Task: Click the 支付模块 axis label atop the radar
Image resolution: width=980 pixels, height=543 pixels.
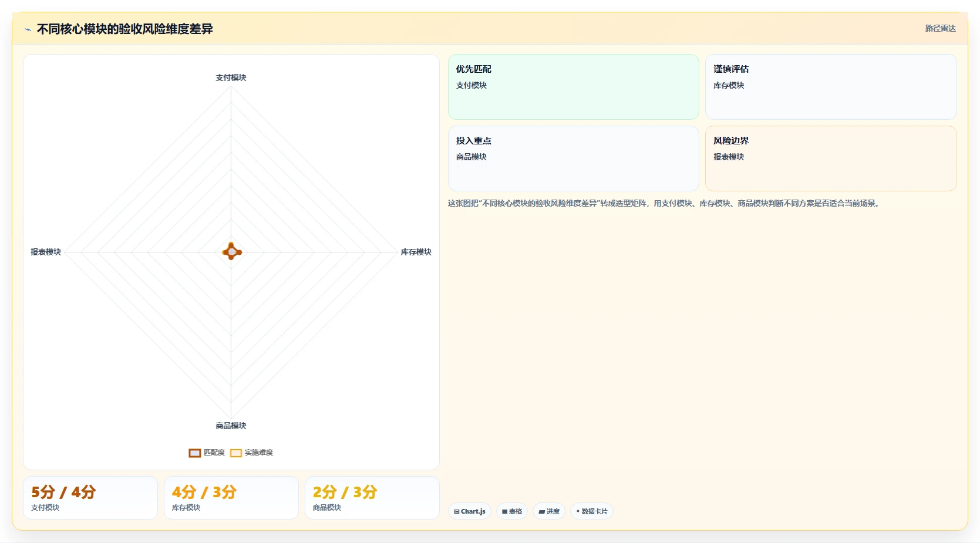Action: click(x=231, y=77)
